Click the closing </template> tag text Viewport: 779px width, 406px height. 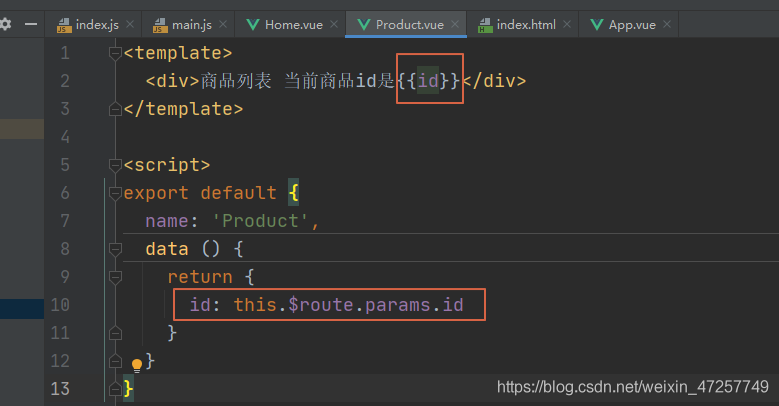pos(183,109)
